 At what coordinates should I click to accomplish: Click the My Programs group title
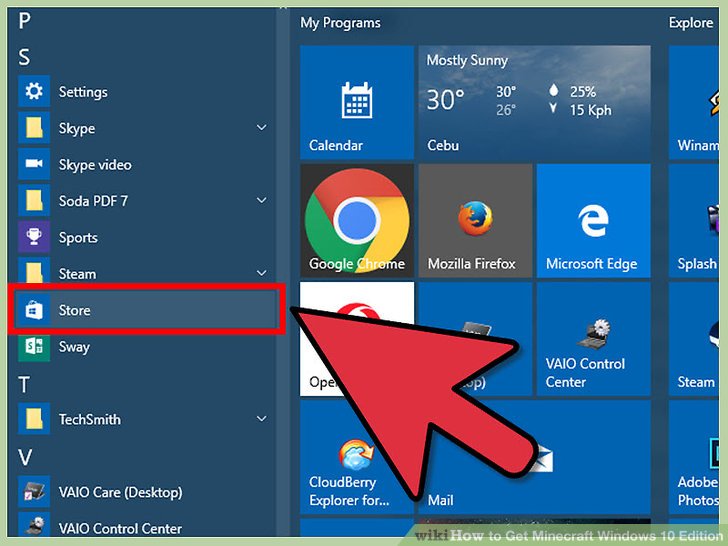[x=340, y=23]
